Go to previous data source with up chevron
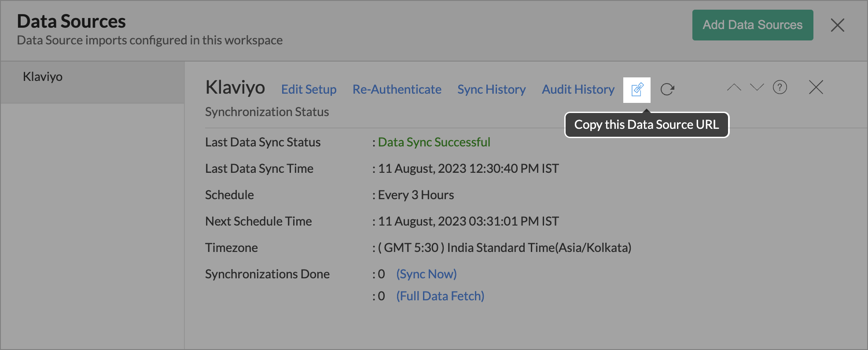868x350 pixels. [734, 87]
